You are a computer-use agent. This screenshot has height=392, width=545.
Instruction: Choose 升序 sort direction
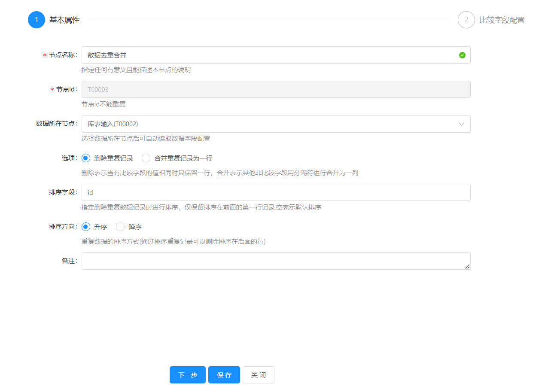(x=86, y=227)
